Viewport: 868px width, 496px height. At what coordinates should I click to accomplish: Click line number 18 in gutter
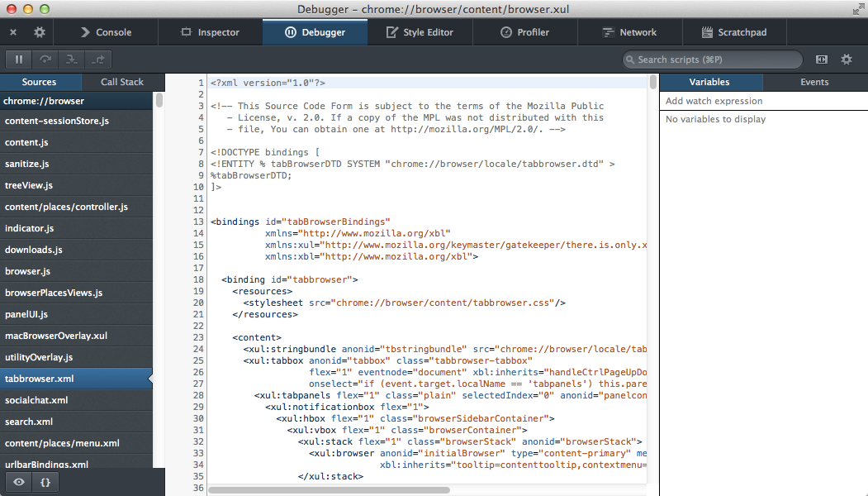pos(198,280)
